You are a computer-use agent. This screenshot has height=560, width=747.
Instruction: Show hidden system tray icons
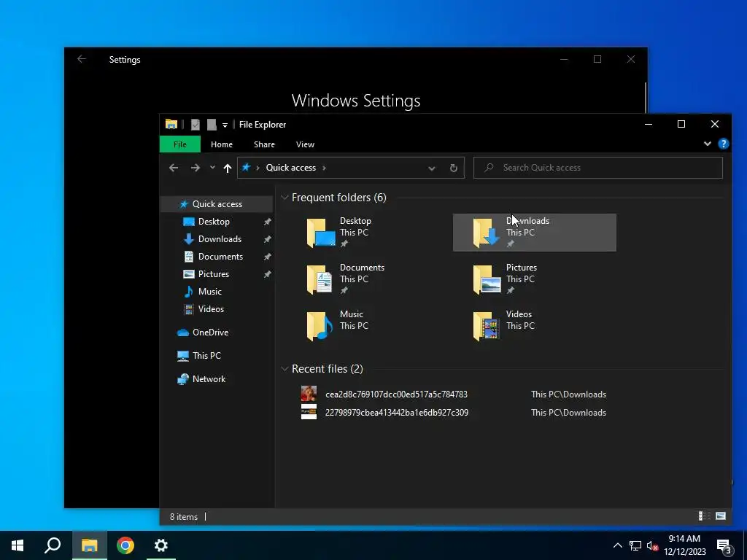point(617,545)
